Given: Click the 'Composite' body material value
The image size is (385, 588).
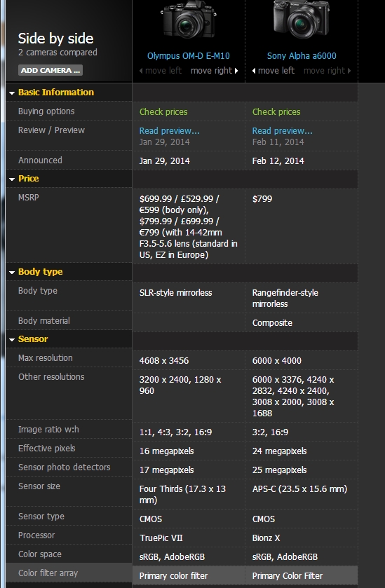Looking at the screenshot, I should [x=272, y=323].
